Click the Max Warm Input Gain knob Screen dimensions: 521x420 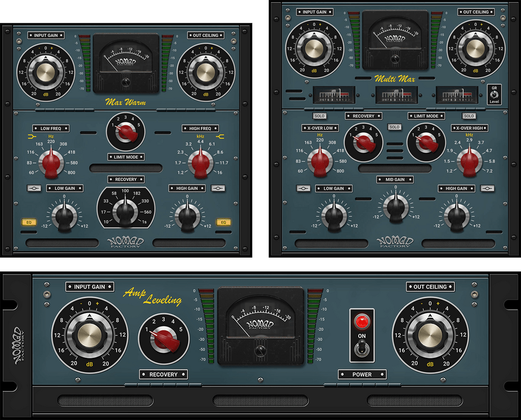point(45,72)
